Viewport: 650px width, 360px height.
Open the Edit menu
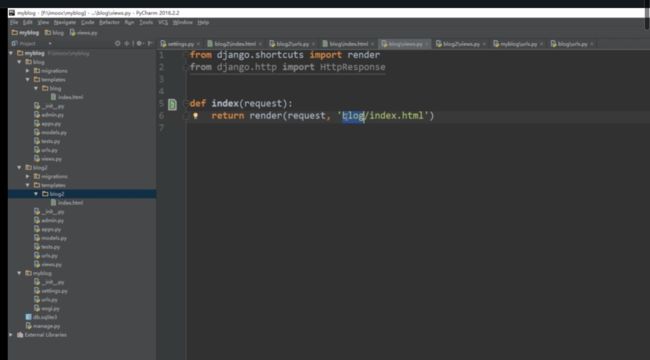(27, 22)
